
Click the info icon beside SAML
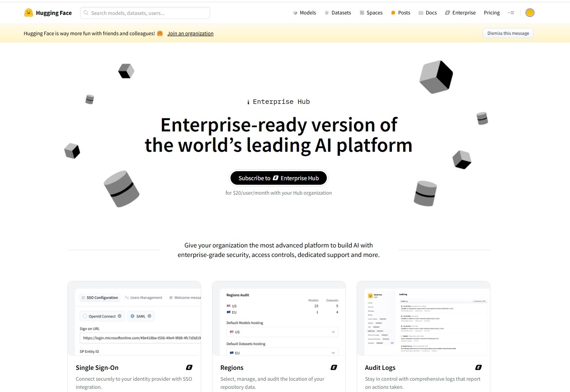click(150, 316)
